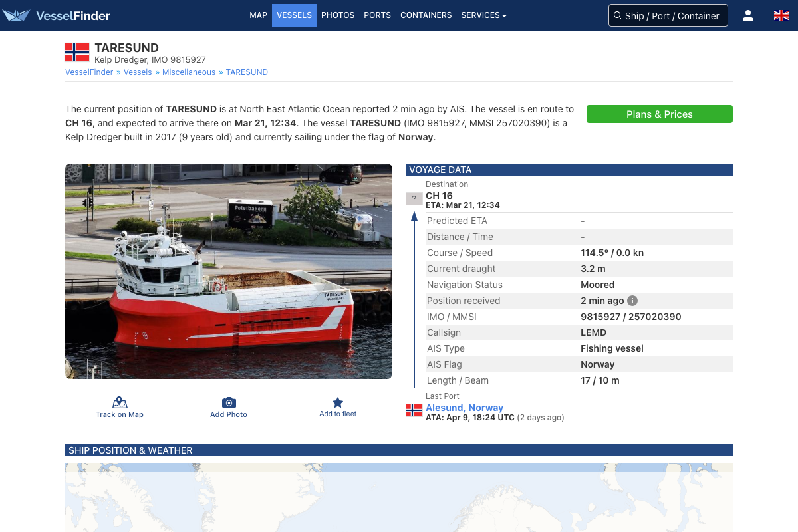Expand the SERVICES dropdown menu
The height and width of the screenshot is (532, 798).
483,15
